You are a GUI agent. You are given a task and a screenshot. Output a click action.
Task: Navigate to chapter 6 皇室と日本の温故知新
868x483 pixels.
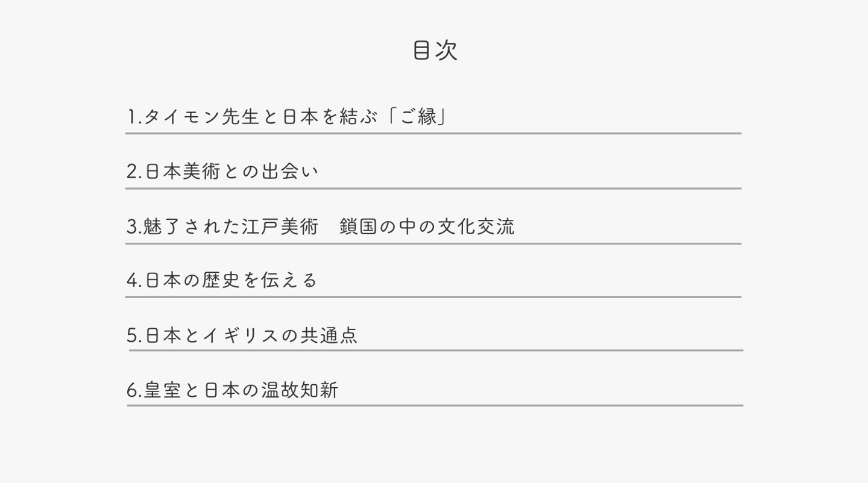[x=232, y=390]
